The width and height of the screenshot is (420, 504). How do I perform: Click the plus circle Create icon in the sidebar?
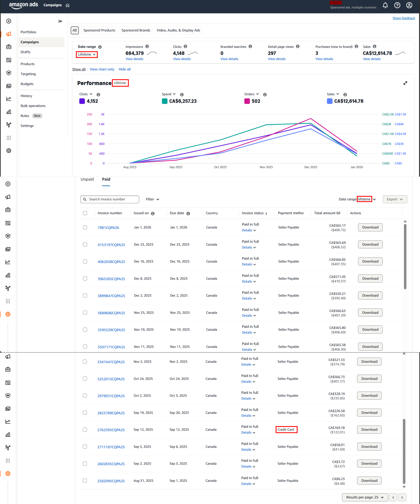point(9,21)
